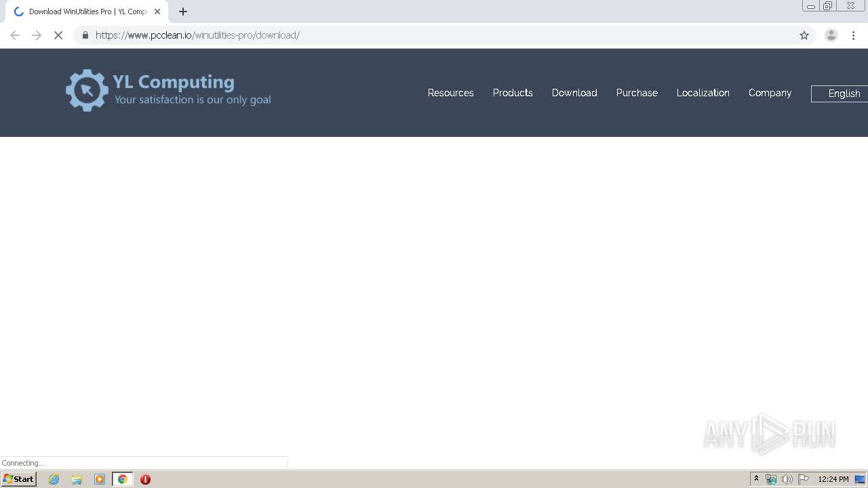
Task: Open the Products menu
Action: point(513,93)
